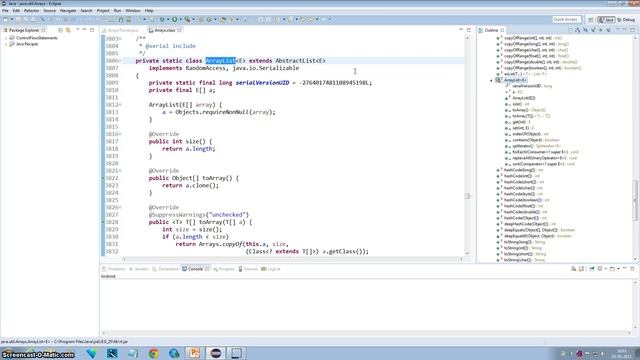640x360 pixels.
Task: Click the Display Selected Console icon
Action: 600,269
